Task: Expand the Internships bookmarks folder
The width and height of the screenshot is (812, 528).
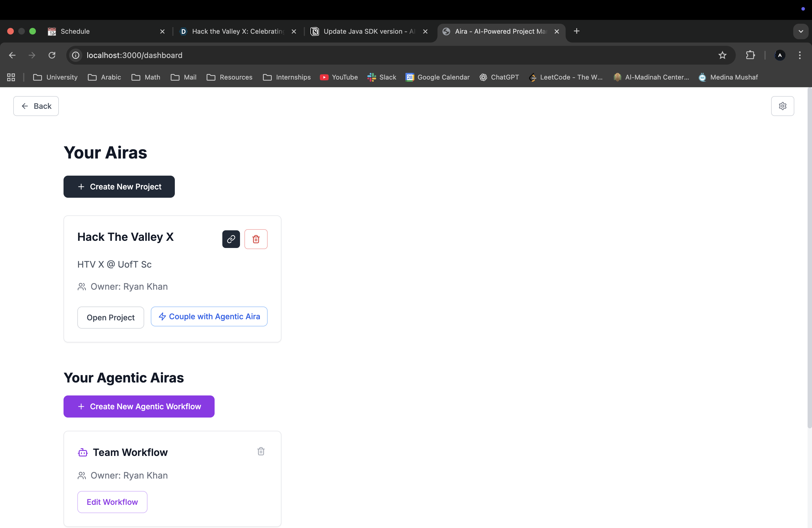Action: tap(287, 77)
